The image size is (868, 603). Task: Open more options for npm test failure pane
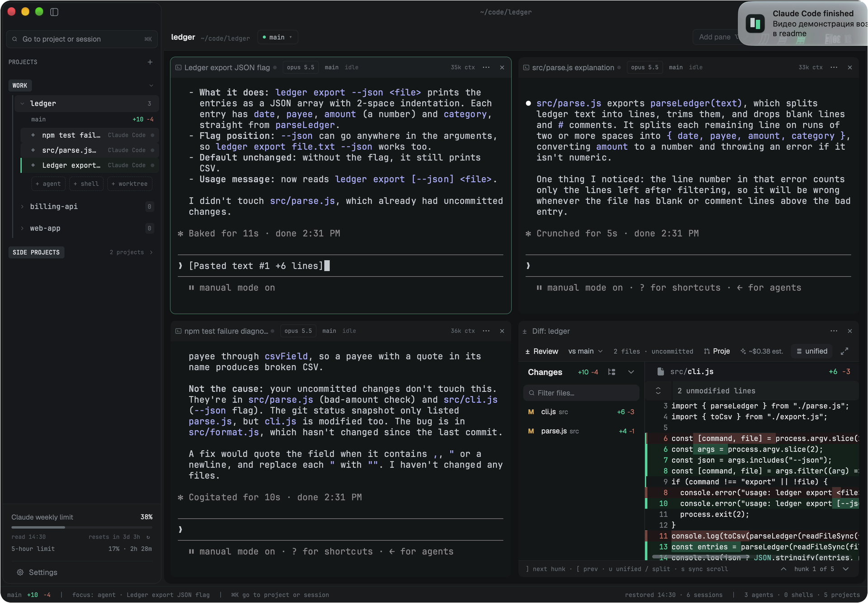[x=486, y=331]
